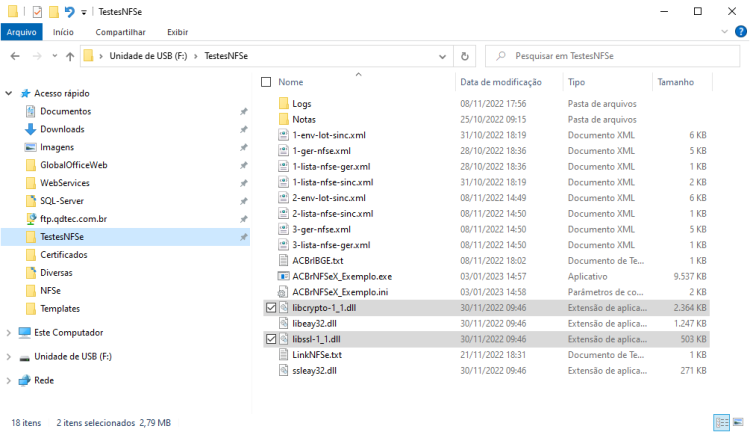
Task: Select the 1-lista-nfse-ger.xml file
Action: click(331, 166)
